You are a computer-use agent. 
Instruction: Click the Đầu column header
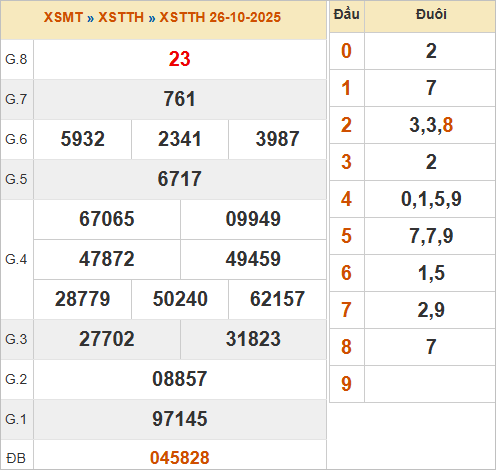(x=347, y=14)
